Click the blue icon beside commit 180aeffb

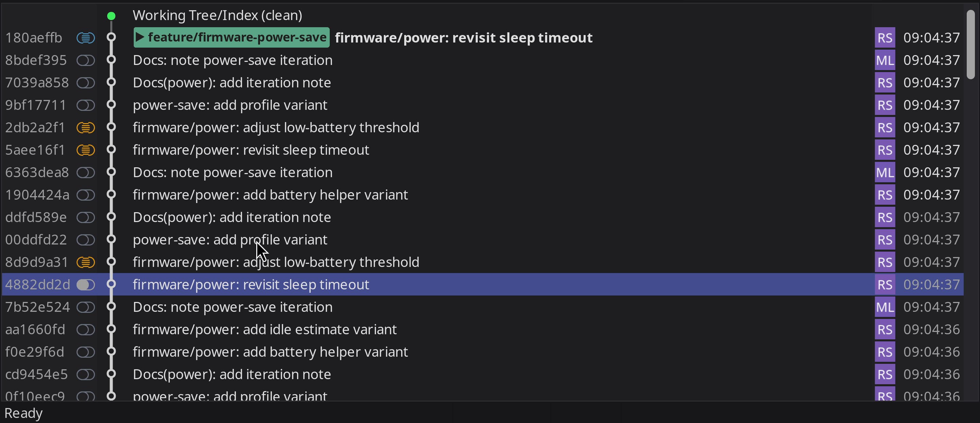click(86, 38)
